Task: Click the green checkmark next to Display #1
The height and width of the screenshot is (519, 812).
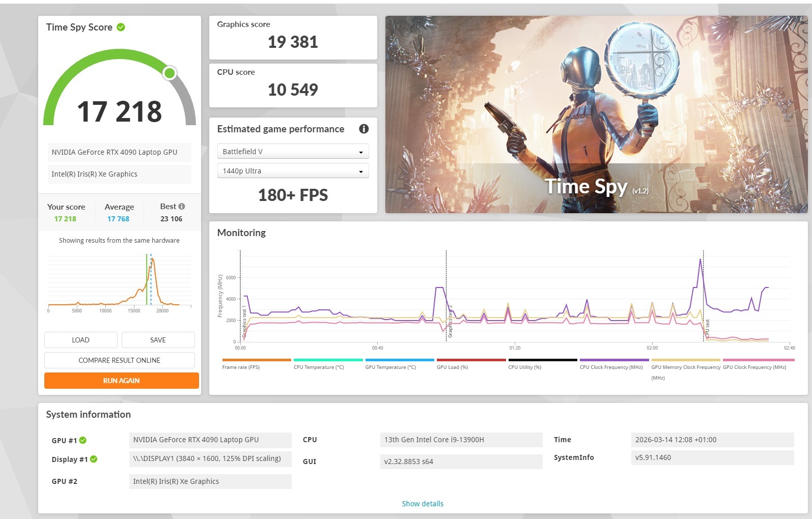Action: point(94,459)
